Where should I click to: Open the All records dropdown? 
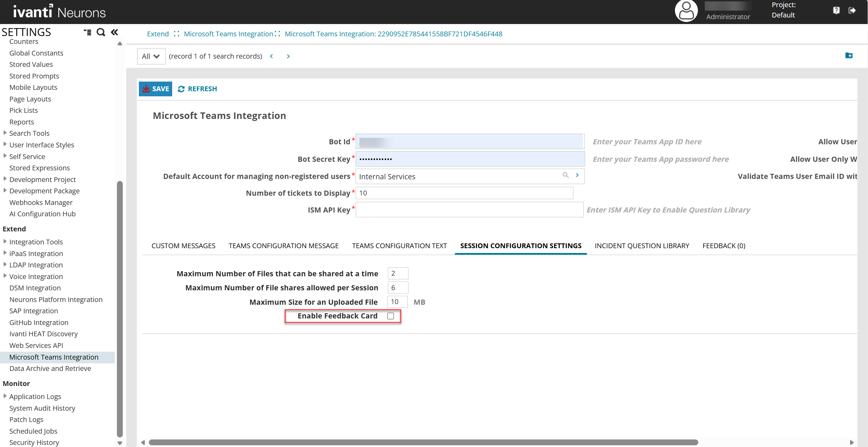[x=151, y=56]
